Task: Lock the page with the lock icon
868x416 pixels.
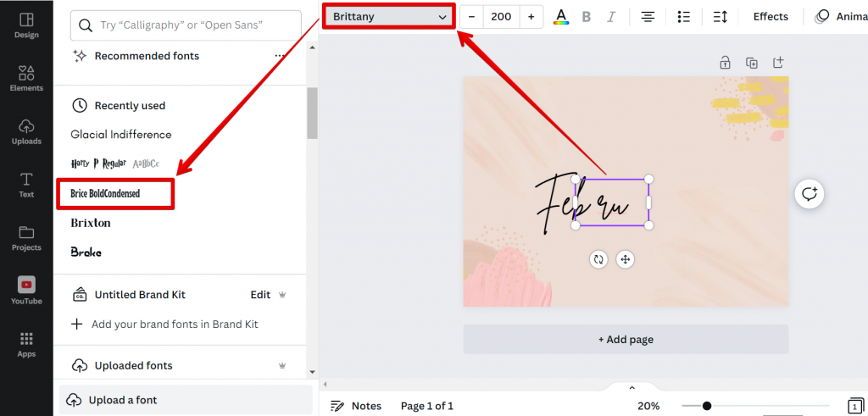Action: [x=726, y=63]
